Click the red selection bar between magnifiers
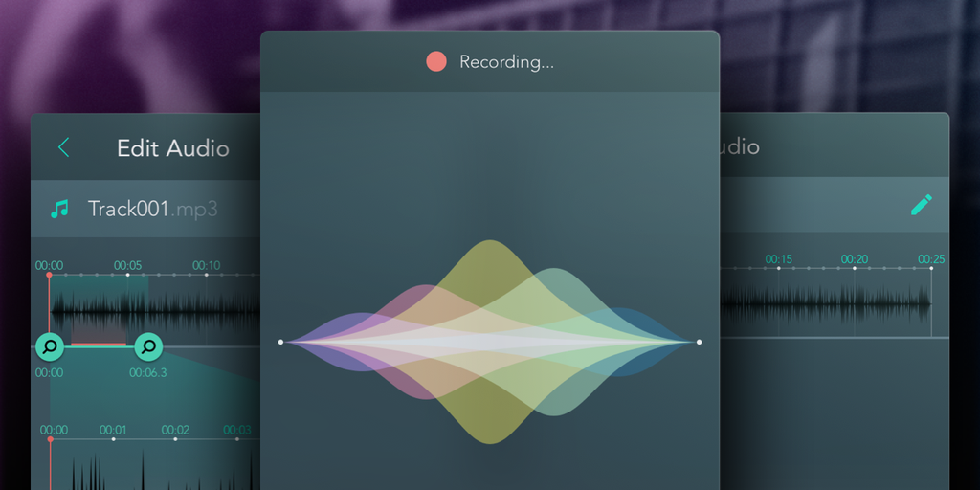 tap(99, 344)
